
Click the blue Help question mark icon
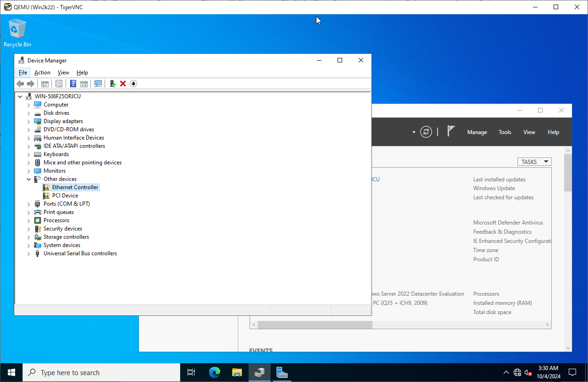(73, 84)
